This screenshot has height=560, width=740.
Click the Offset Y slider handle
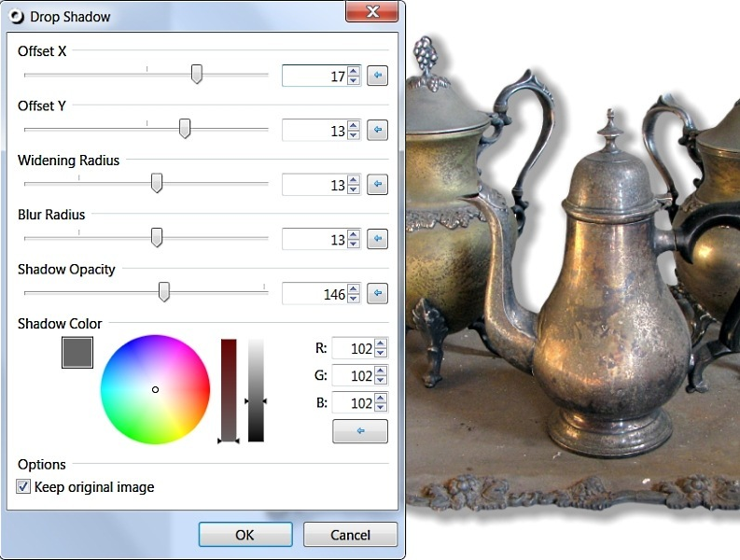pyautogui.click(x=185, y=129)
